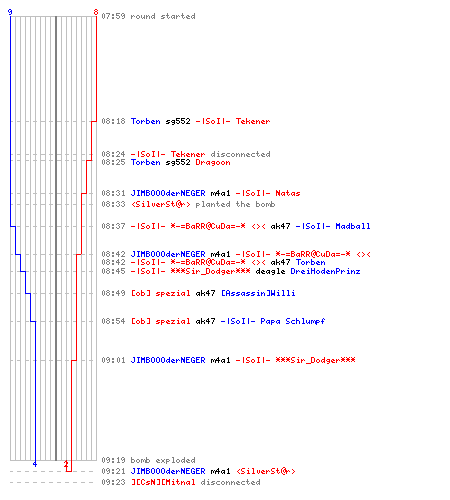This screenshot has height=500, width=450.
Task: Click '-|SoI|- Papa Schlumpf' victim name
Action: [273, 321]
